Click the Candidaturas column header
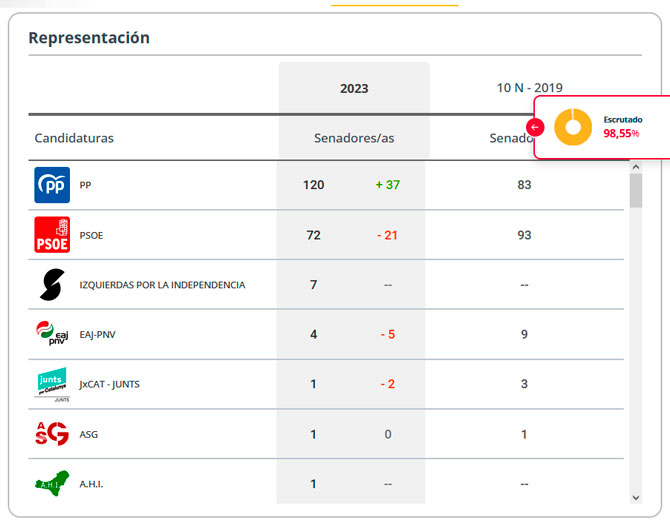Viewport: 670px width, 527px height. coord(74,138)
